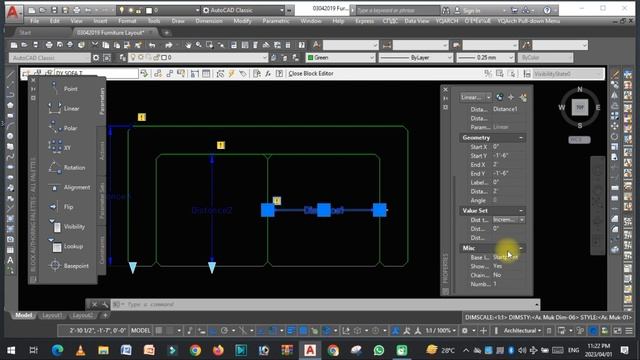This screenshot has width=640, height=360.
Task: Select the Basepoint parameter tool
Action: tap(68, 266)
